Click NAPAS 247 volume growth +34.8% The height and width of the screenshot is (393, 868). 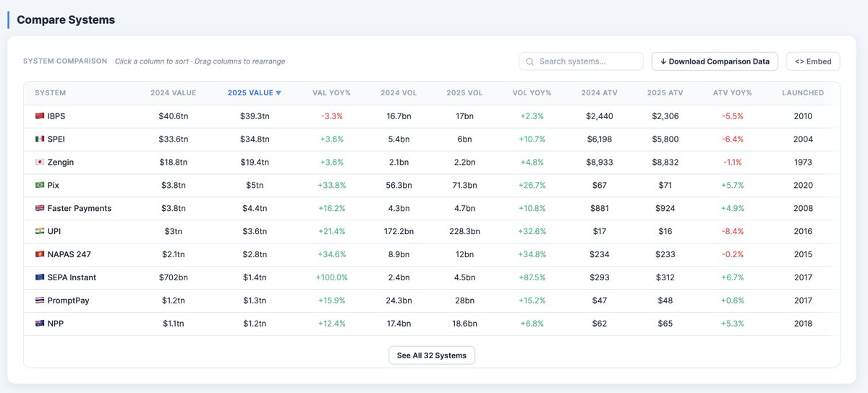(x=532, y=255)
